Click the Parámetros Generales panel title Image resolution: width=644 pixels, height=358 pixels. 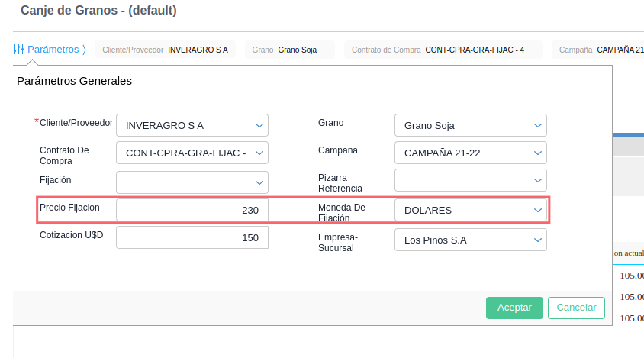pos(74,80)
